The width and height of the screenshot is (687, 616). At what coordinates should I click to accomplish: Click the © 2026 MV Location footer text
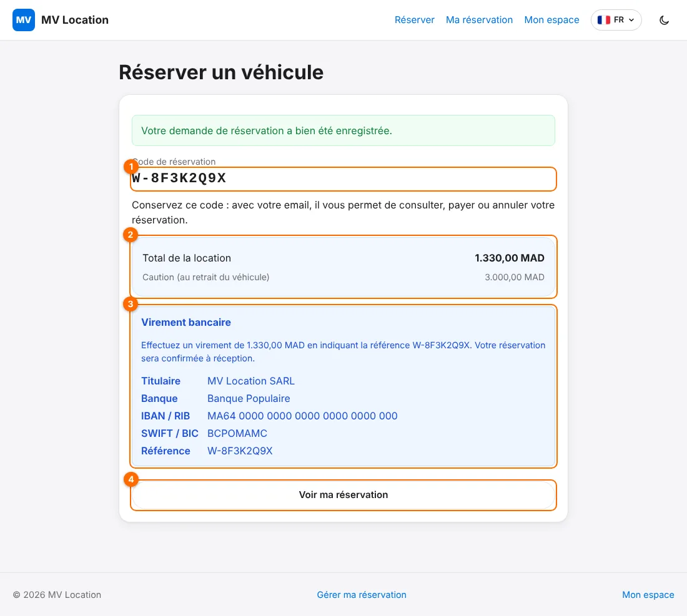57,595
